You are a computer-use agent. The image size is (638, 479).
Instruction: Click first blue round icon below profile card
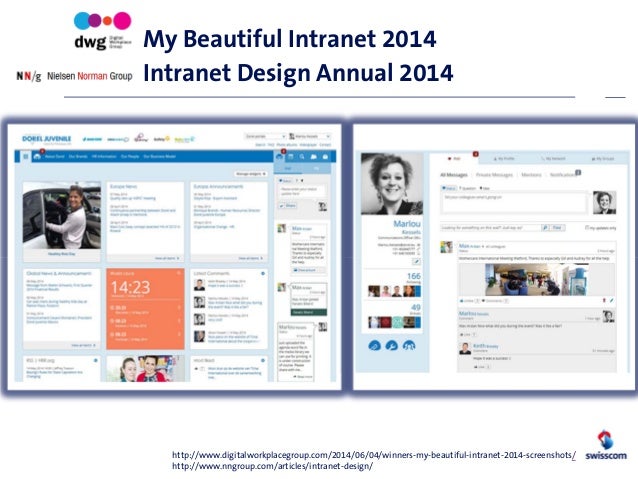click(x=374, y=346)
